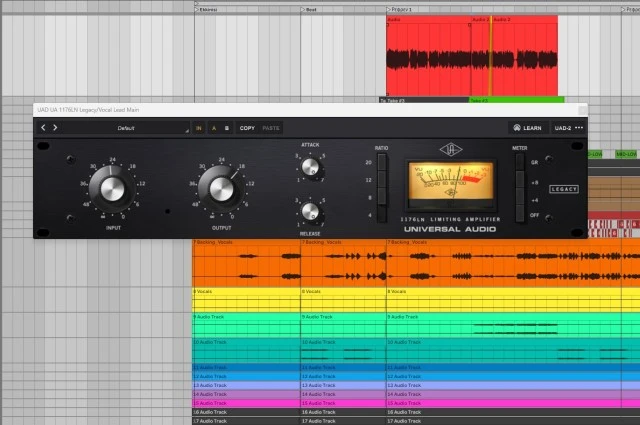Select the +4 METER button
640x425 pixels.
[x=520, y=198]
